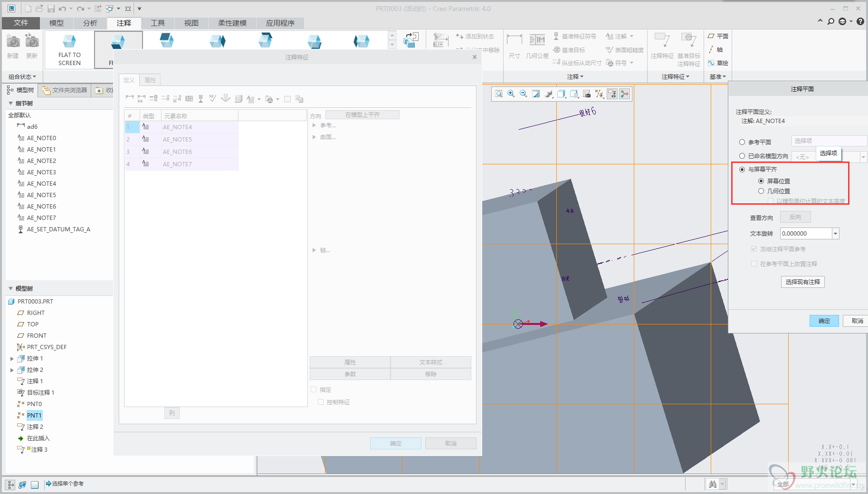Click 确定 in the 注释平面 dialog
Image resolution: width=868 pixels, height=494 pixels.
(x=824, y=321)
